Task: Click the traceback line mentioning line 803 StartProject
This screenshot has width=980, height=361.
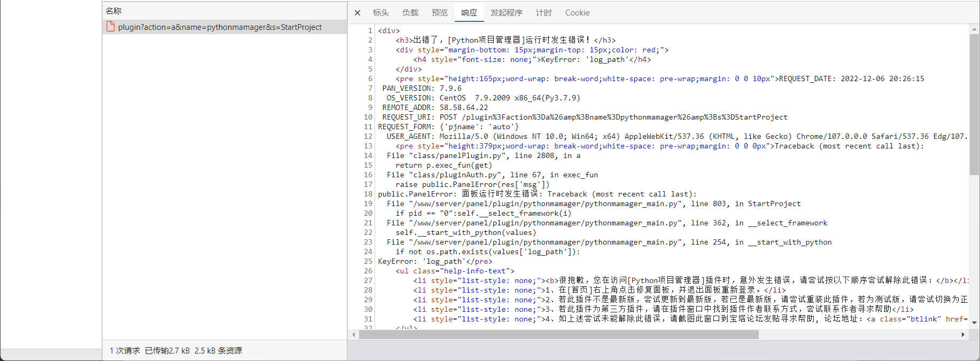Action: click(x=594, y=203)
